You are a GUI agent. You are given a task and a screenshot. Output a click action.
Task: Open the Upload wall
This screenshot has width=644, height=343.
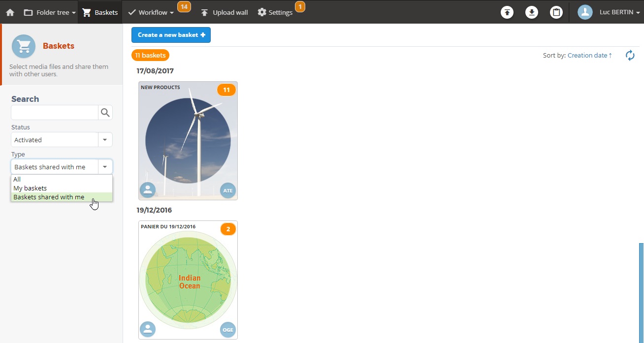(x=224, y=12)
